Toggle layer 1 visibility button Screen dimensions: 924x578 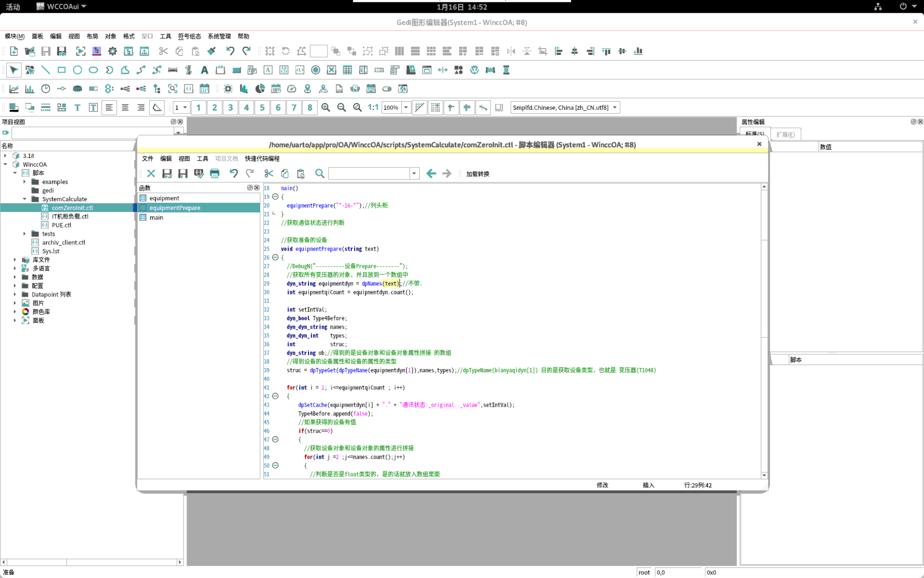click(x=198, y=107)
